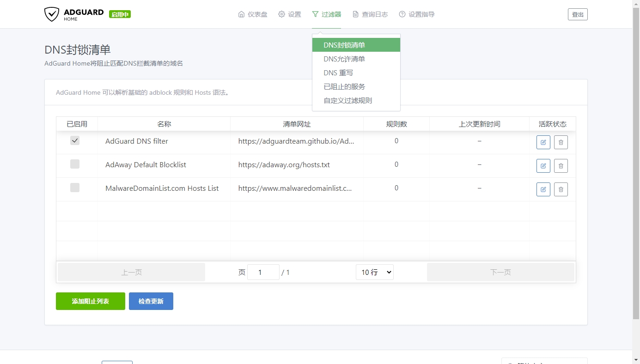The width and height of the screenshot is (640, 364).
Task: Edit the AdAway Default Blocklist entry
Action: click(x=543, y=166)
